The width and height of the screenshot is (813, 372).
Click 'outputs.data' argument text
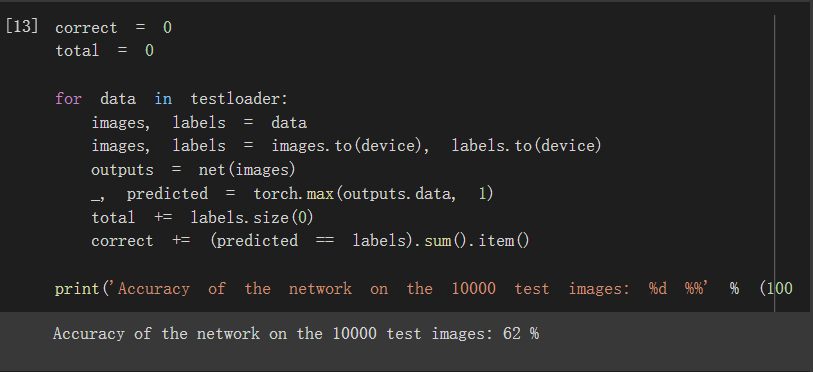click(399, 194)
